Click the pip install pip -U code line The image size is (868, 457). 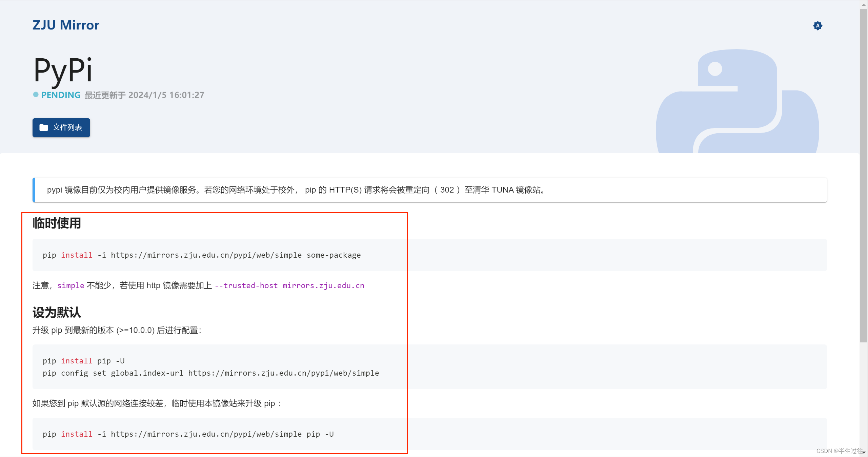point(84,361)
